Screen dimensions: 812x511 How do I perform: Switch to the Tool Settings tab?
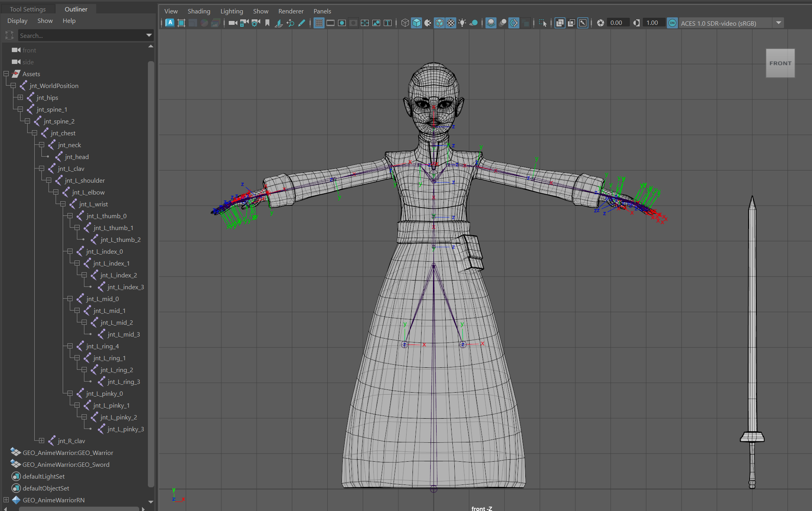[28, 9]
